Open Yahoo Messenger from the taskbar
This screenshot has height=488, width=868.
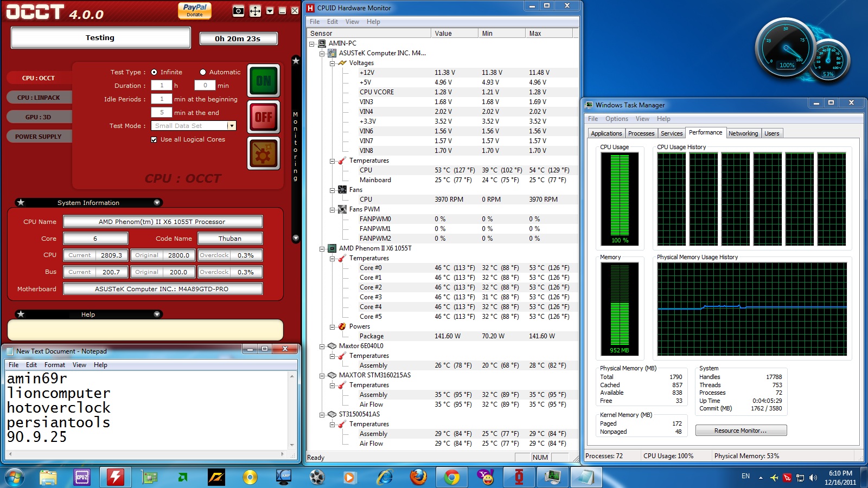[x=485, y=477]
